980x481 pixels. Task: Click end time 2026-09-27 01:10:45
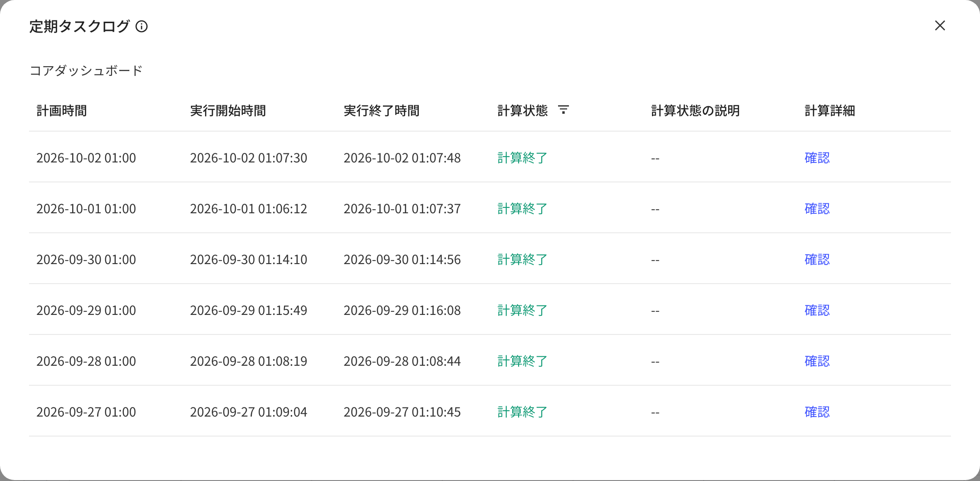click(x=402, y=412)
